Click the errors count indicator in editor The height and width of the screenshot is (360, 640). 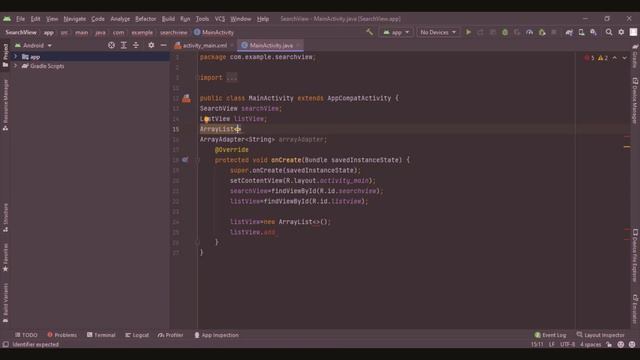[x=589, y=58]
